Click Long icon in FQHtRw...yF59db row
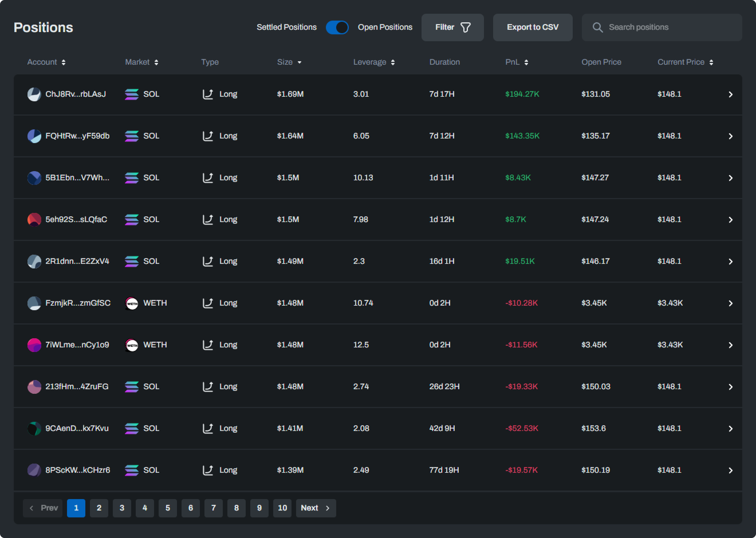Viewport: 756px width, 538px height. (208, 136)
